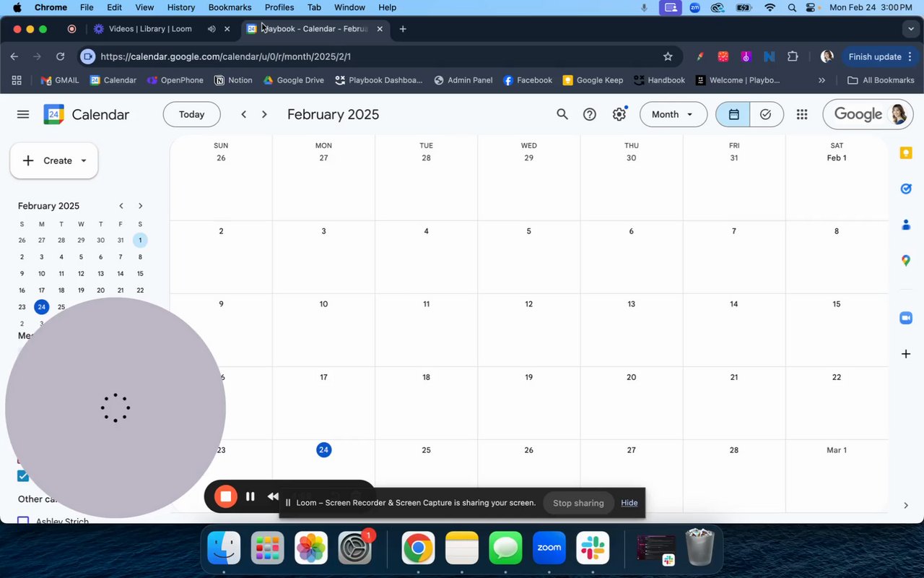The image size is (924, 578).
Task: Open Zoom from the dock
Action: pos(549,548)
